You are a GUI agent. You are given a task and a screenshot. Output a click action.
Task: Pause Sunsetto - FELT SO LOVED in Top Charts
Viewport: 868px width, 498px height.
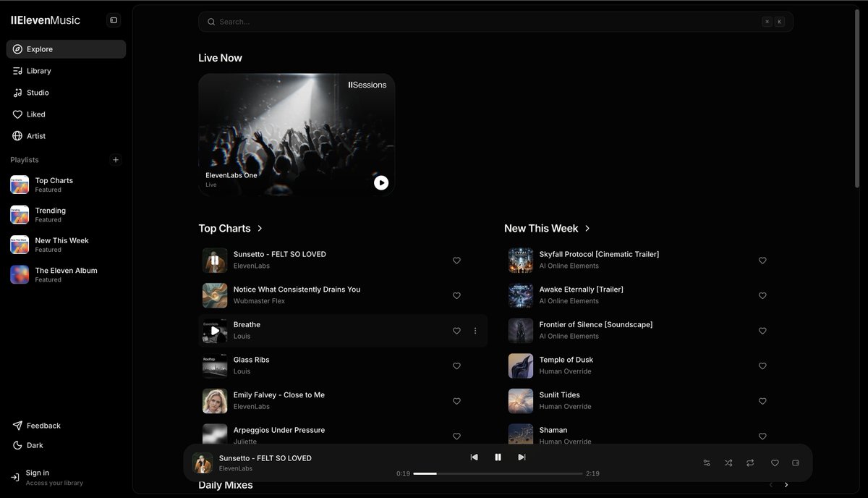click(x=215, y=260)
